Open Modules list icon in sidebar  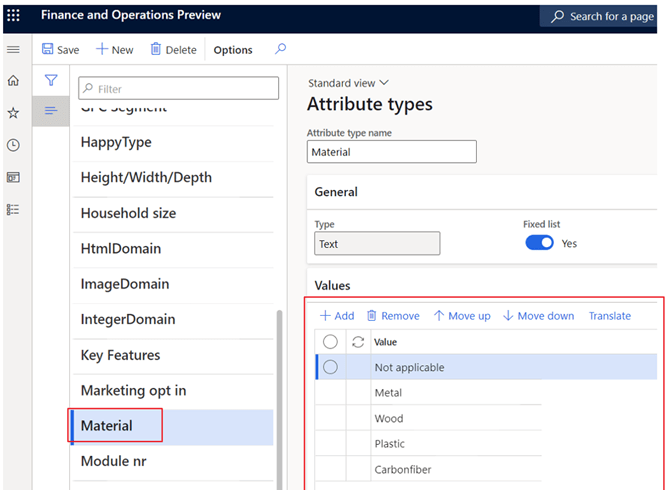13,209
